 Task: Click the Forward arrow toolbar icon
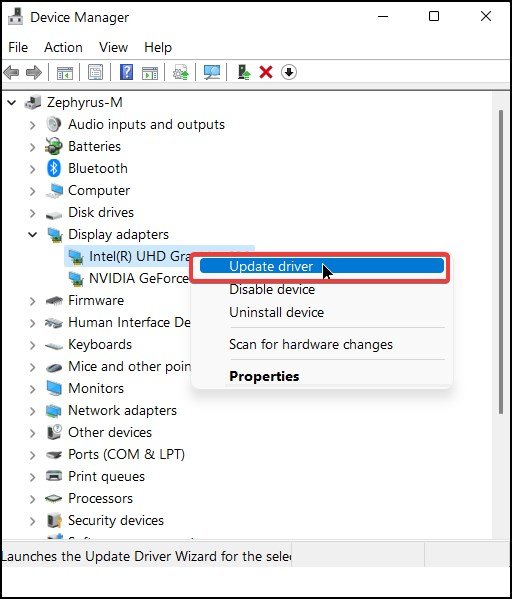34,72
